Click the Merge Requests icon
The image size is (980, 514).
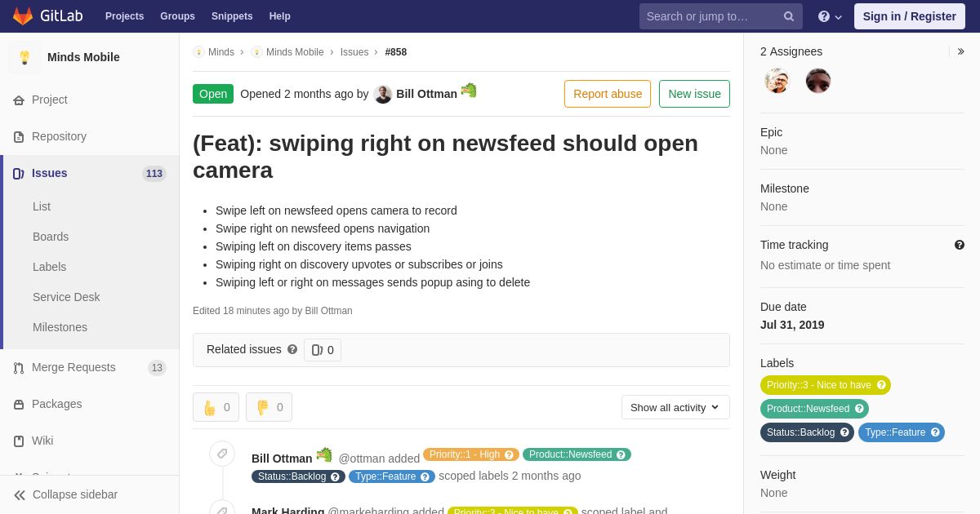(19, 368)
